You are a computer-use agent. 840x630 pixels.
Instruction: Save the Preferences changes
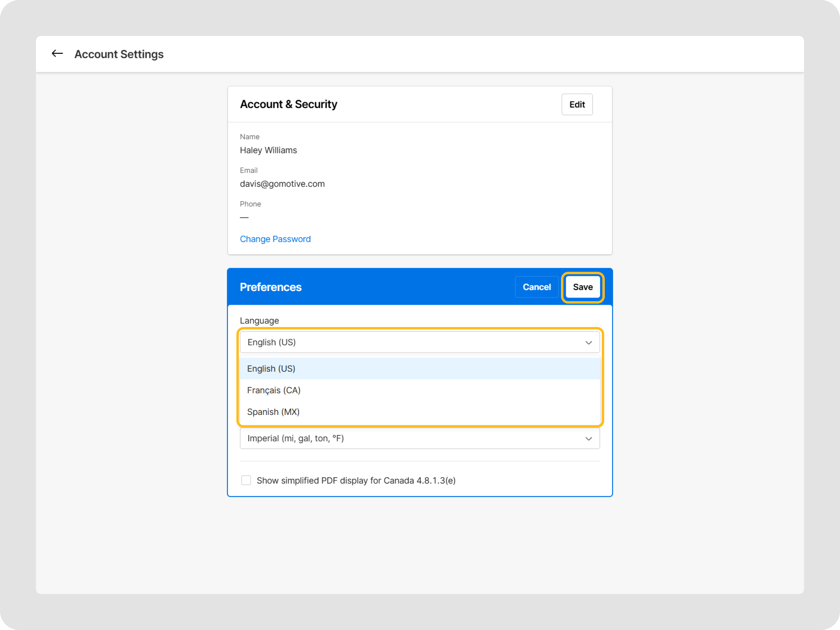click(583, 287)
